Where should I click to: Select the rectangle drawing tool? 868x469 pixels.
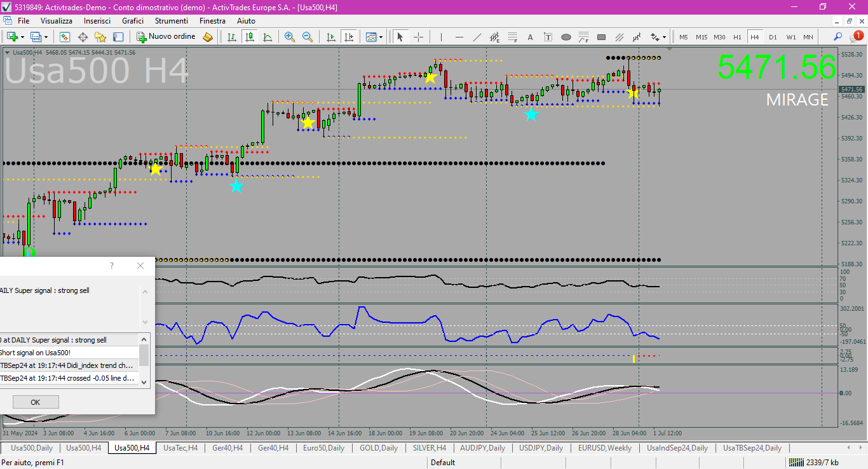[x=601, y=37]
